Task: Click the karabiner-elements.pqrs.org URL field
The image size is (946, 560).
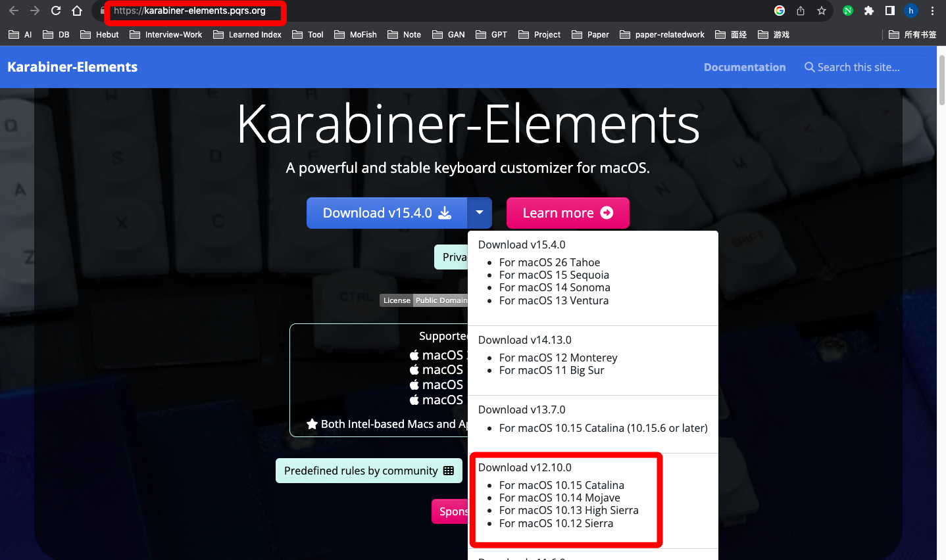Action: point(189,11)
